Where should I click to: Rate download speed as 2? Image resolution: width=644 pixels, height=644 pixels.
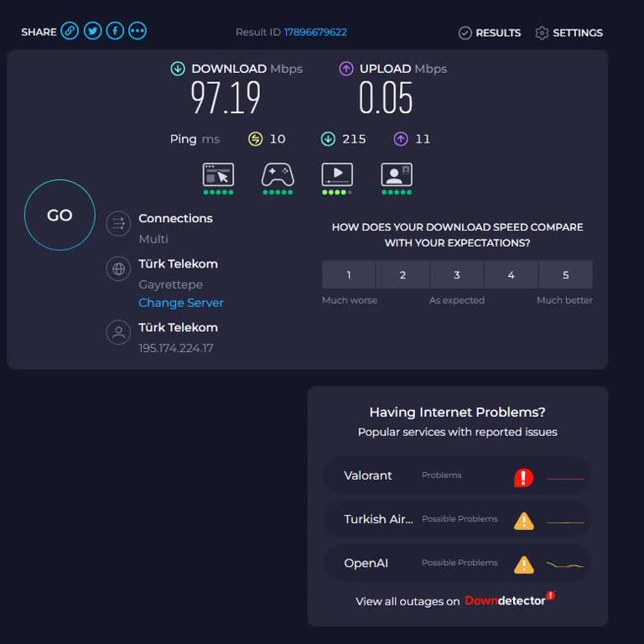pyautogui.click(x=402, y=275)
